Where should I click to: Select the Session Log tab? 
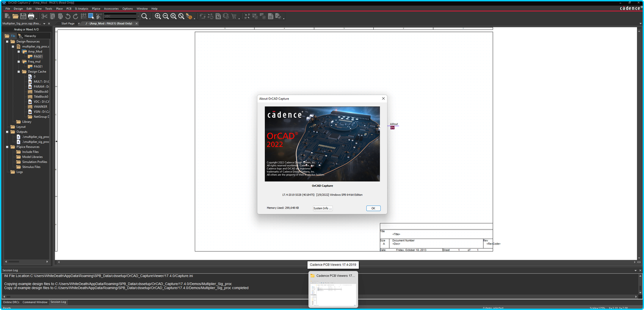tap(58, 302)
